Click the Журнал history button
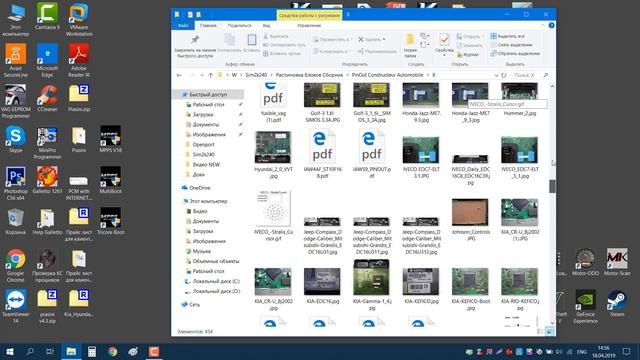The image size is (640, 360). pos(468,54)
